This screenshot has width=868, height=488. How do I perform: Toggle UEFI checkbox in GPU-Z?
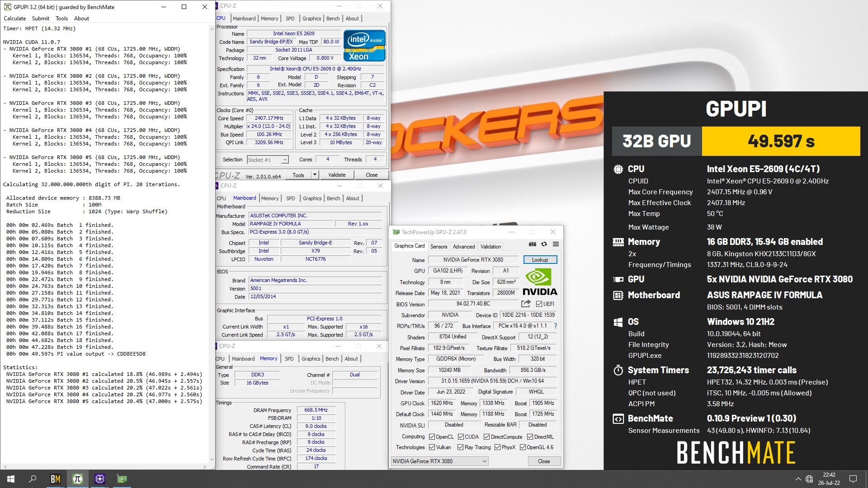pyautogui.click(x=539, y=304)
